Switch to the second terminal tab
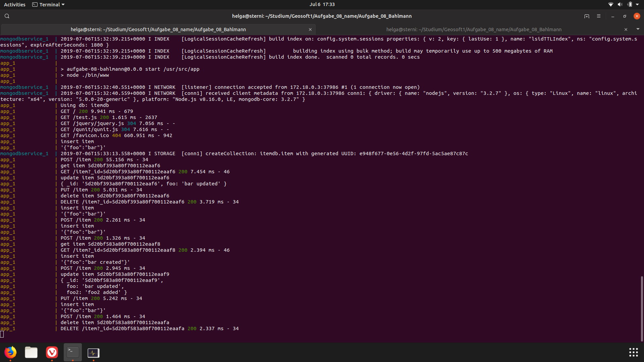Image resolution: width=644 pixels, height=362 pixels. (x=474, y=29)
